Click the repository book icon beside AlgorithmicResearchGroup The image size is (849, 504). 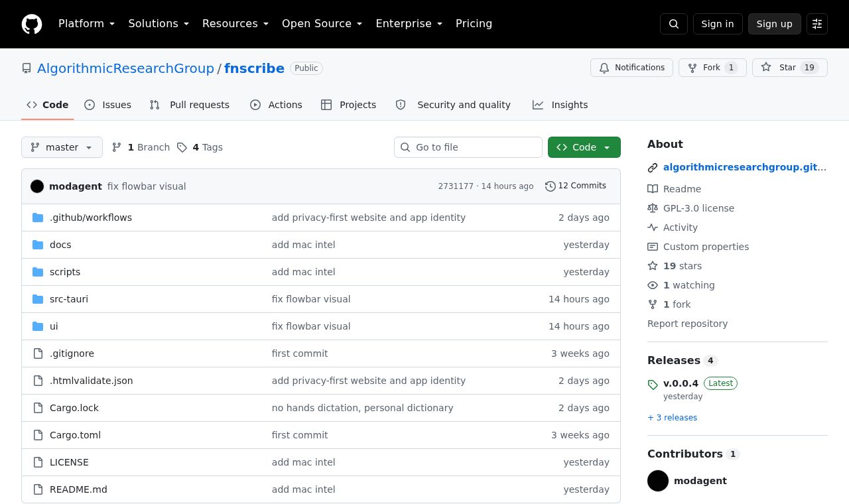(27, 68)
